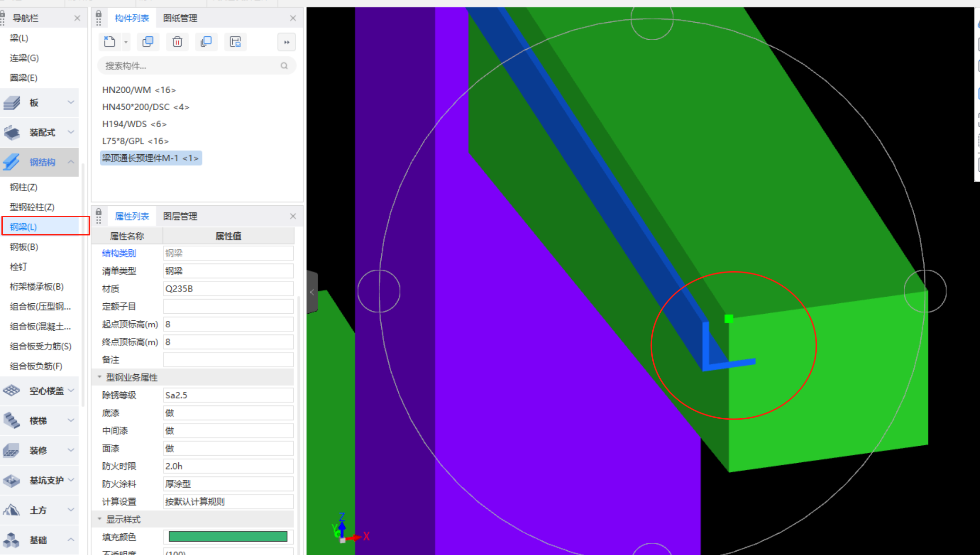The image size is (980, 555).
Task: Select 梁(L) in navigation bar
Action: [19, 38]
